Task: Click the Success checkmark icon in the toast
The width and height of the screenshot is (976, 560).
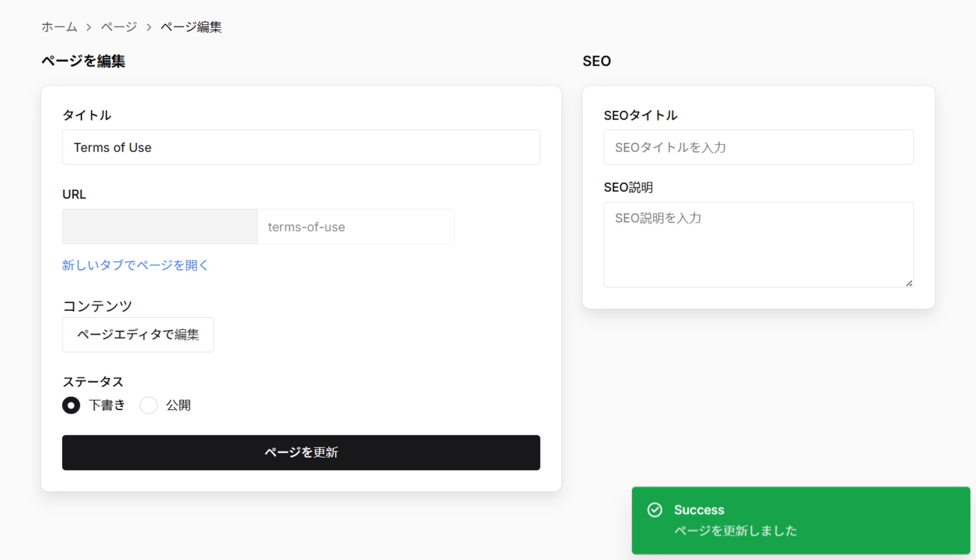Action: (x=655, y=510)
